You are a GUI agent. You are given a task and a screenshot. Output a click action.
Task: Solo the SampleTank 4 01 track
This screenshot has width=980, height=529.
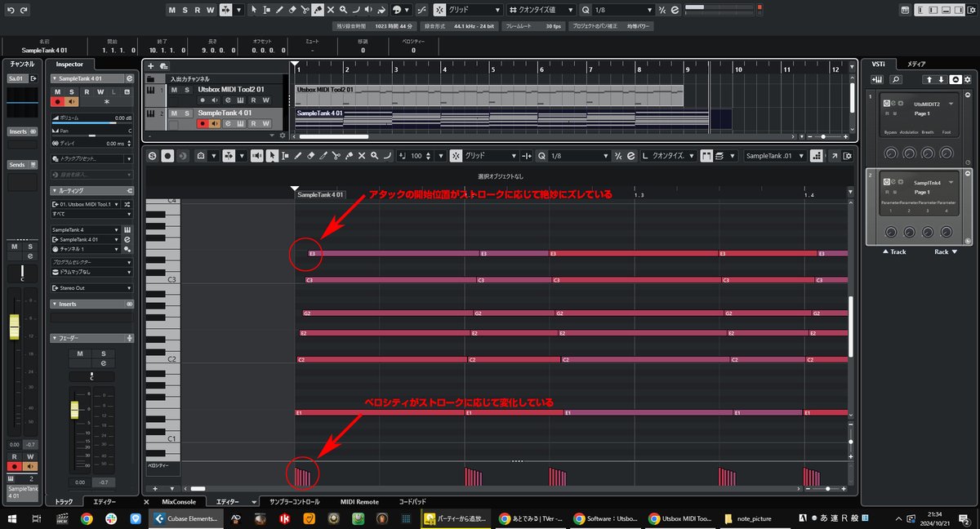pos(186,113)
